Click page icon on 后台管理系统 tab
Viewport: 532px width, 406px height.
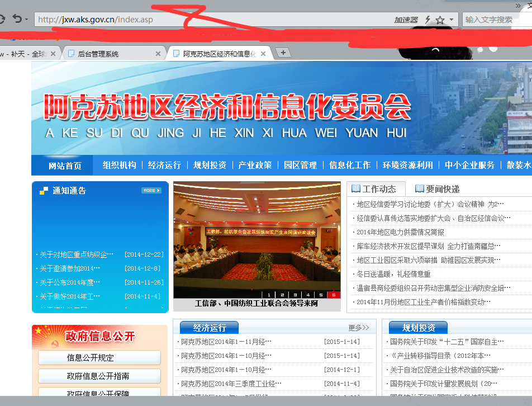click(x=72, y=54)
